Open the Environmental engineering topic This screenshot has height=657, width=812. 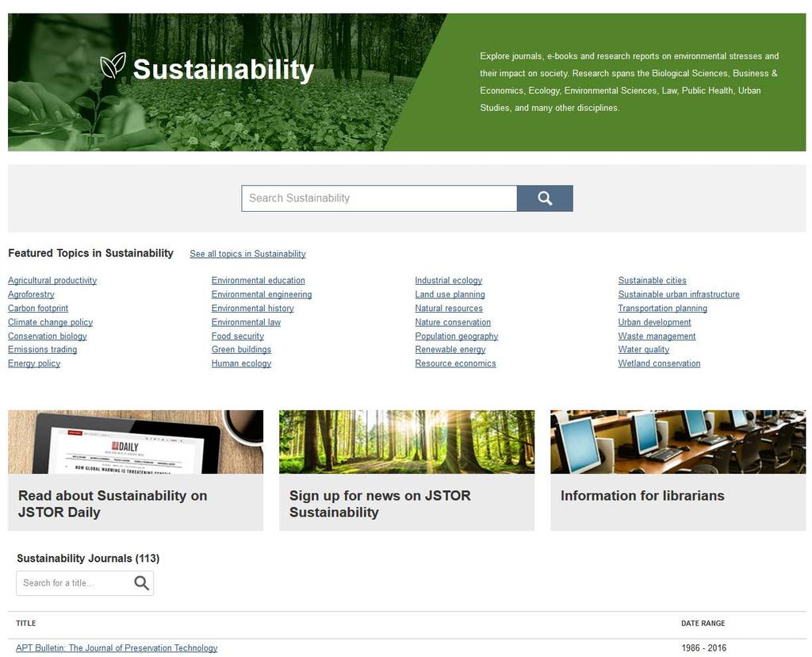(262, 294)
